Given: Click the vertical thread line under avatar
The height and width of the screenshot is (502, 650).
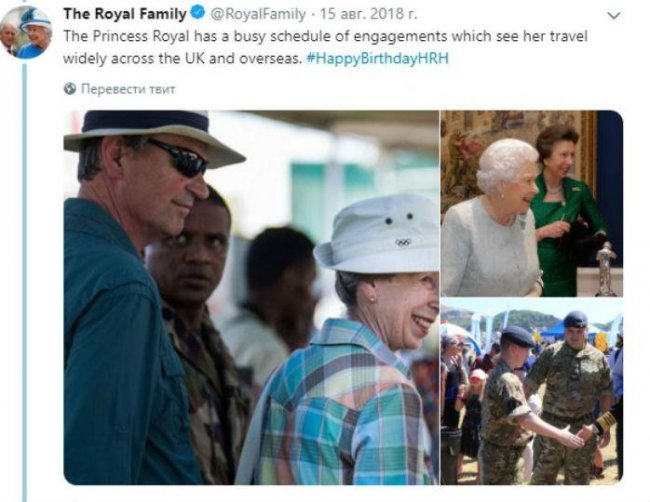Looking at the screenshot, I should 24,282.
